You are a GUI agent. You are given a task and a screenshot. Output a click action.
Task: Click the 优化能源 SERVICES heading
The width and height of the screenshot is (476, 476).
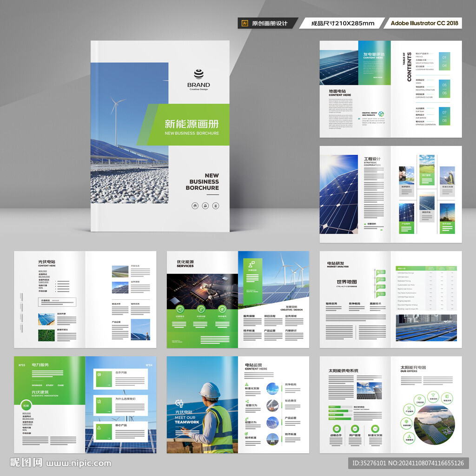(x=185, y=264)
